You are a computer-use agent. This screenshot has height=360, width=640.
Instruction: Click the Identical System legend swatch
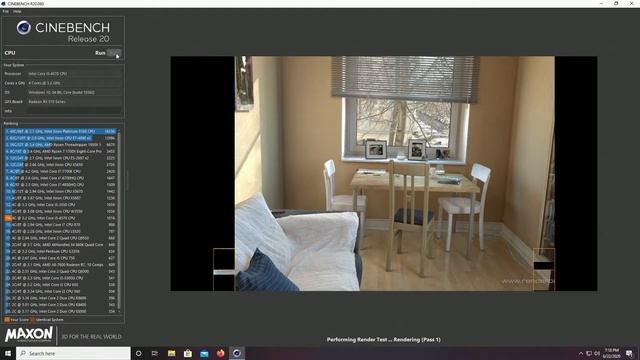(x=33, y=320)
